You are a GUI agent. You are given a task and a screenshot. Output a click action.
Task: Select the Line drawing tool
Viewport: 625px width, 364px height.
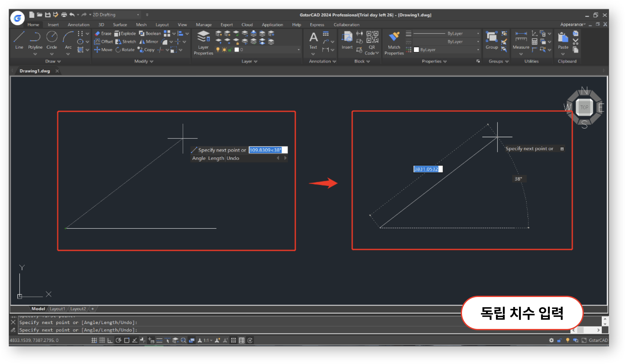click(x=19, y=40)
